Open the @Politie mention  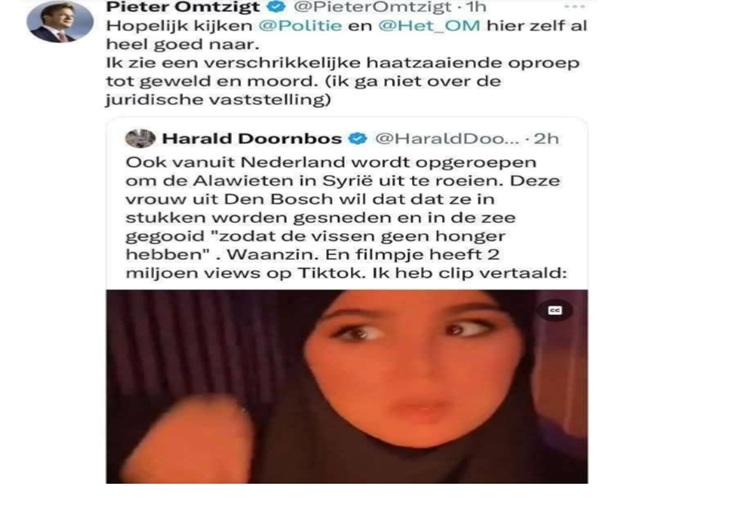(x=300, y=26)
